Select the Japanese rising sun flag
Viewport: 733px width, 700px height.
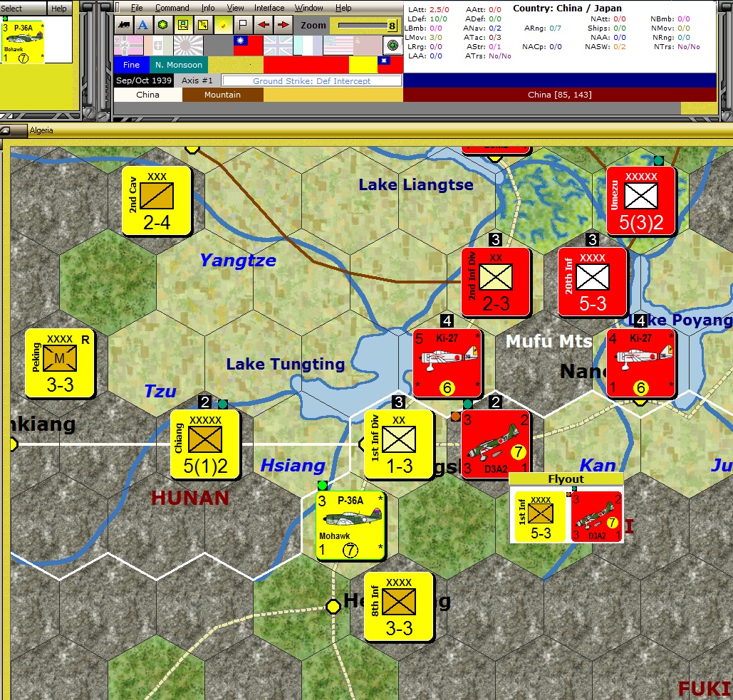pyautogui.click(x=188, y=46)
